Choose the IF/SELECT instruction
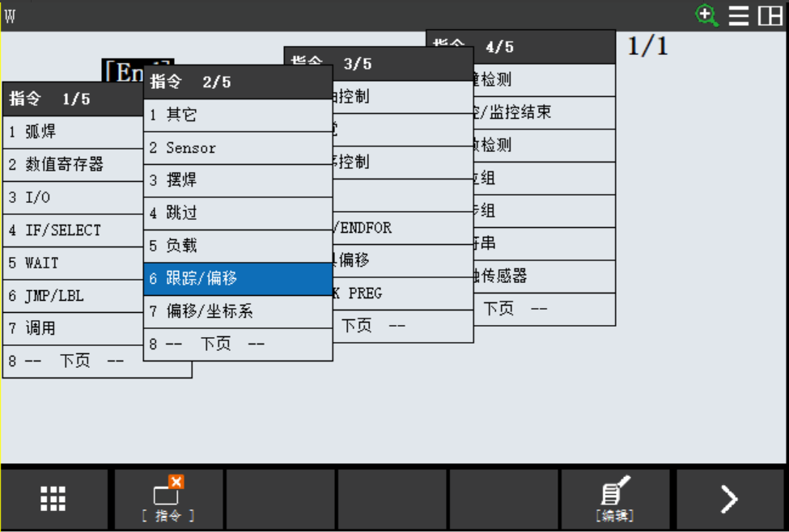 coord(73,230)
